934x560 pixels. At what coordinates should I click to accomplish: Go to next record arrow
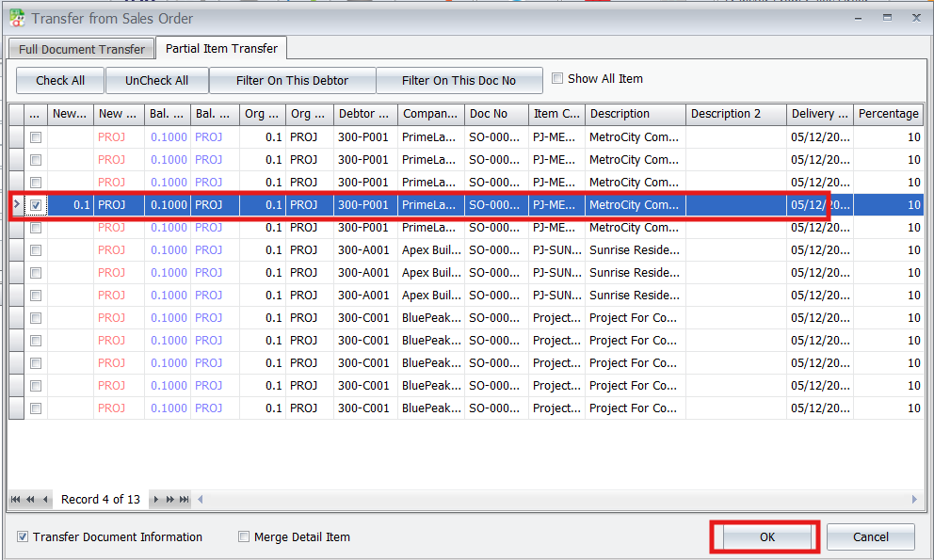[156, 500]
